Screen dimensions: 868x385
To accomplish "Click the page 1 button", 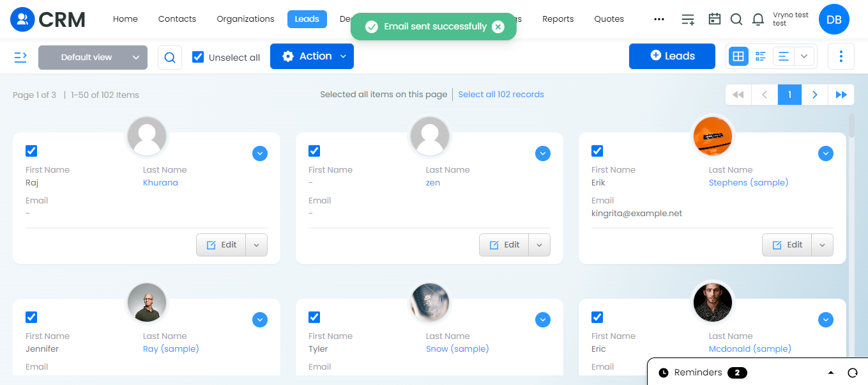I will (789, 95).
